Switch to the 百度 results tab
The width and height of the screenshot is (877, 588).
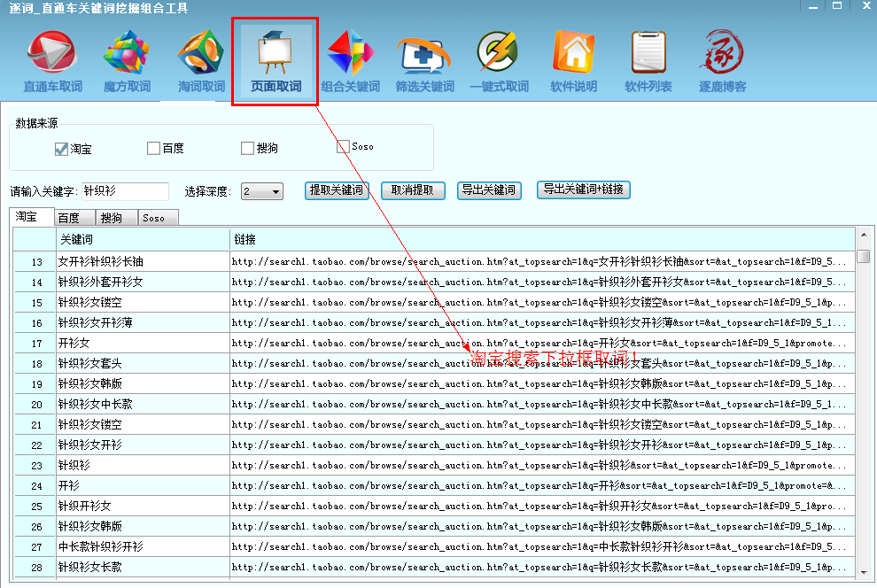(75, 218)
